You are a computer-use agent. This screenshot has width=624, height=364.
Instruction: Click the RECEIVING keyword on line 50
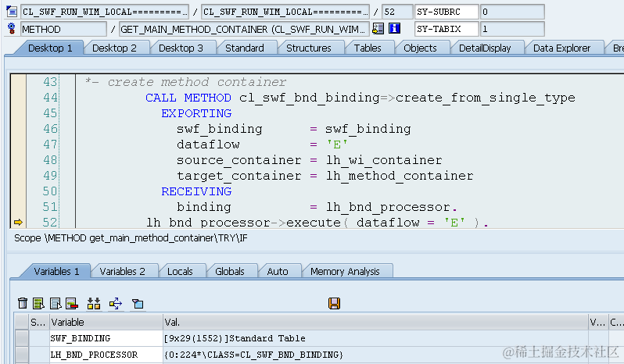[x=196, y=191]
